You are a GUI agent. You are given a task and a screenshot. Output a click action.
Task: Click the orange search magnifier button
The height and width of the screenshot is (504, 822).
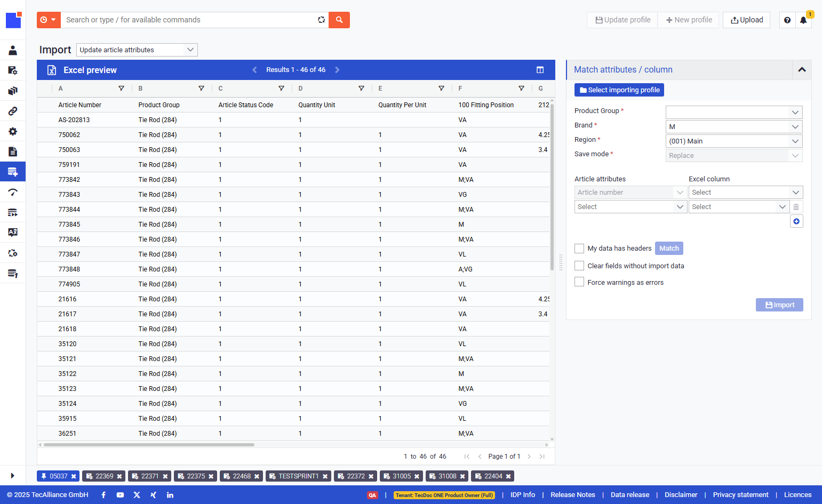(339, 20)
